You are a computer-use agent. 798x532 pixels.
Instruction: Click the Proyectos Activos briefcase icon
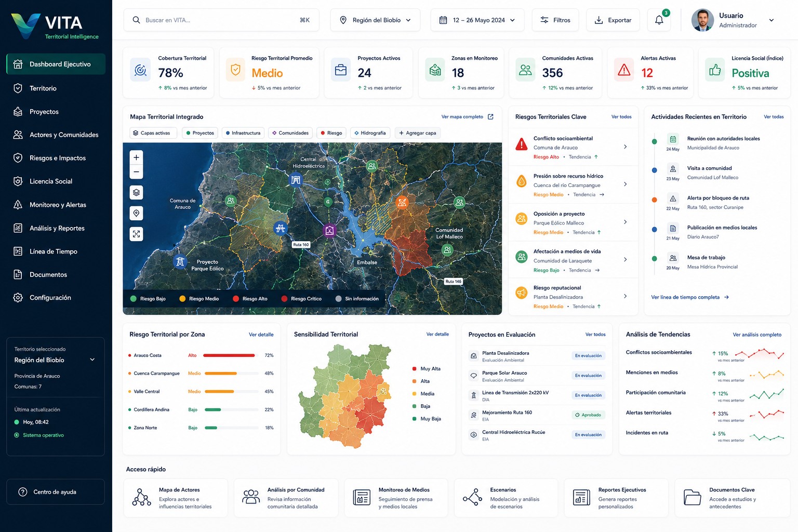point(341,70)
